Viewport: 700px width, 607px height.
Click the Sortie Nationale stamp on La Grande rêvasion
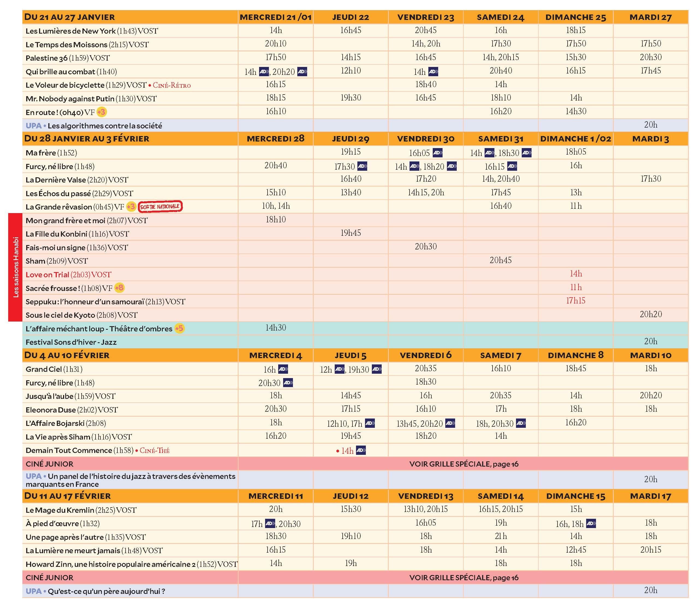160,207
